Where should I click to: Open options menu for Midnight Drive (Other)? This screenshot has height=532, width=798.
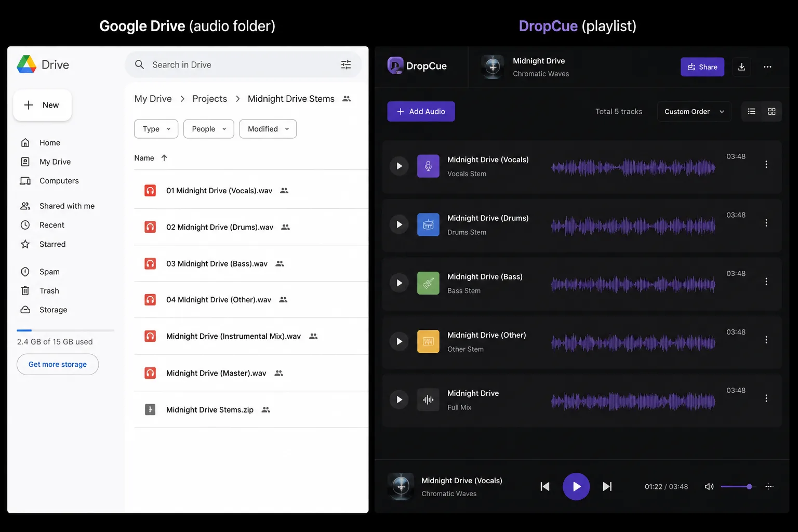766,340
